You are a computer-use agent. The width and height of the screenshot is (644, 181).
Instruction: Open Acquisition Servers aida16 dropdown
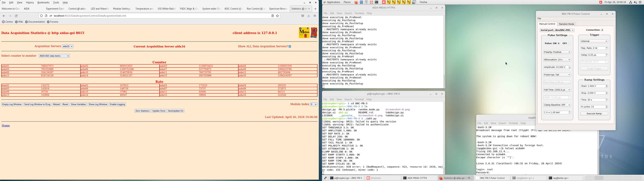coord(68,46)
